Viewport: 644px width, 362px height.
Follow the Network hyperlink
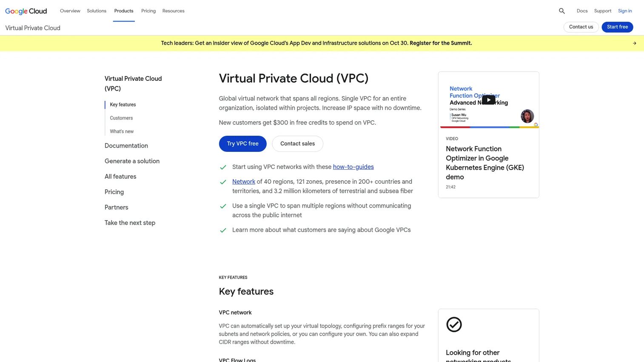(x=244, y=182)
